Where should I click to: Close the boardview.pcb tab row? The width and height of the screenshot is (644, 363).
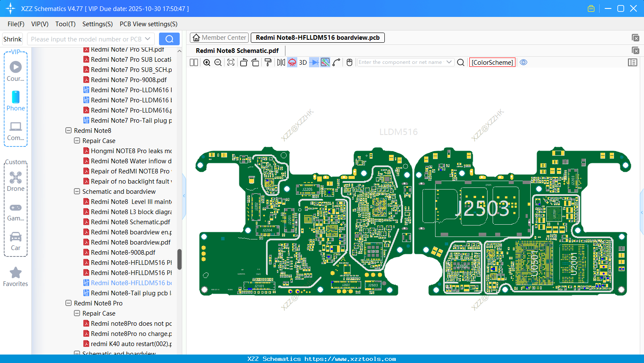click(x=635, y=38)
